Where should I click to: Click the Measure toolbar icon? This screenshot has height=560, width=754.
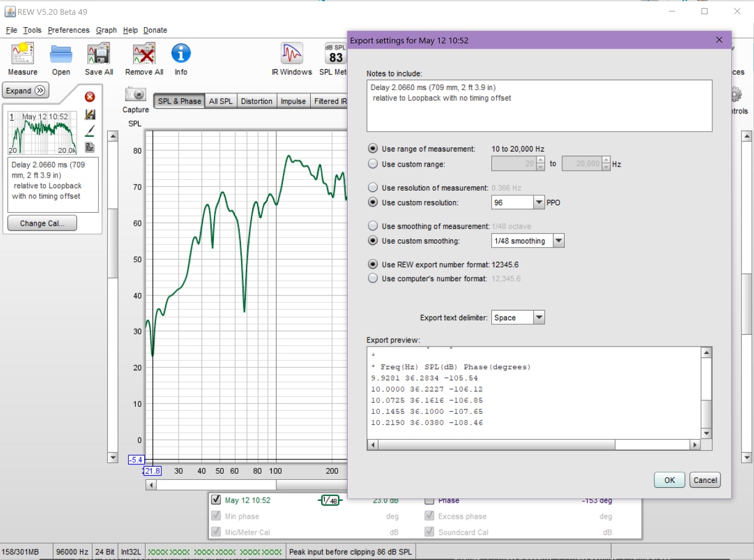23,54
